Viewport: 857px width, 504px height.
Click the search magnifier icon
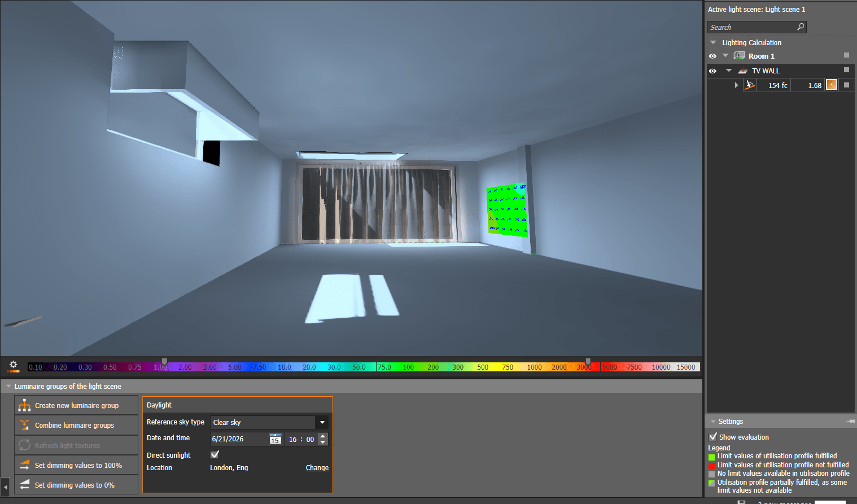pyautogui.click(x=800, y=27)
